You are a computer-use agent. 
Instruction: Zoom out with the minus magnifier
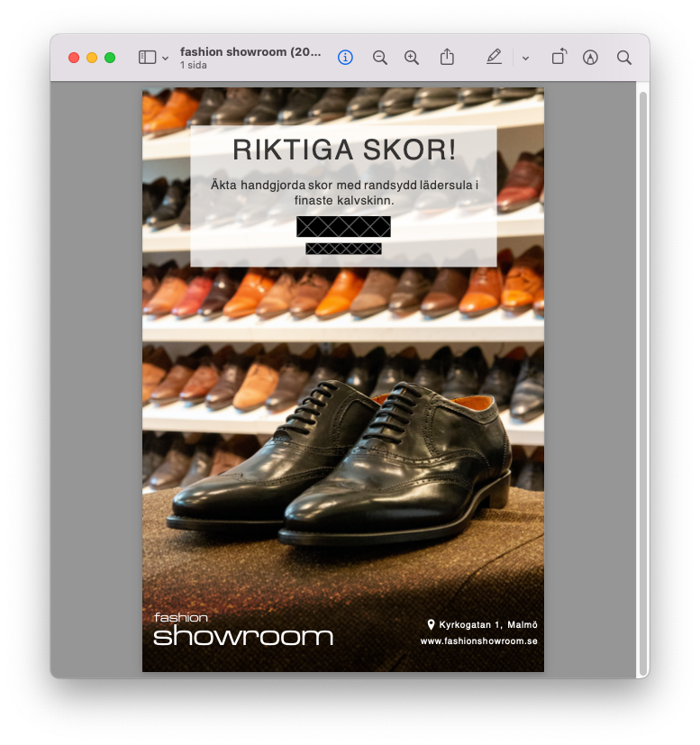click(x=380, y=58)
